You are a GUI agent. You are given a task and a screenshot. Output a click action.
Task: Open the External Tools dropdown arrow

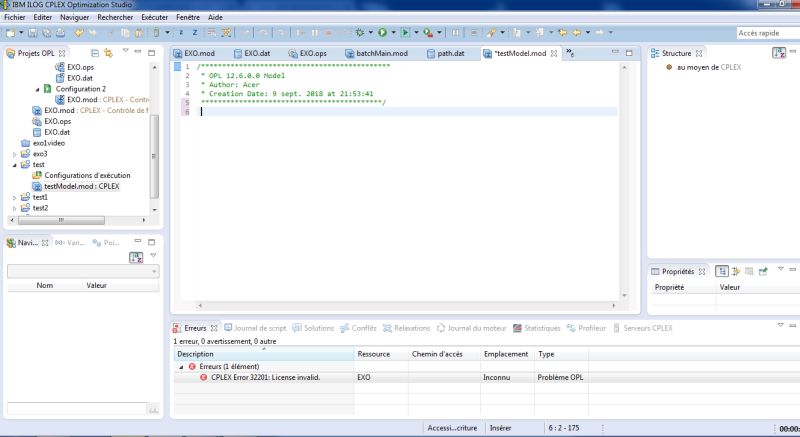(x=439, y=33)
